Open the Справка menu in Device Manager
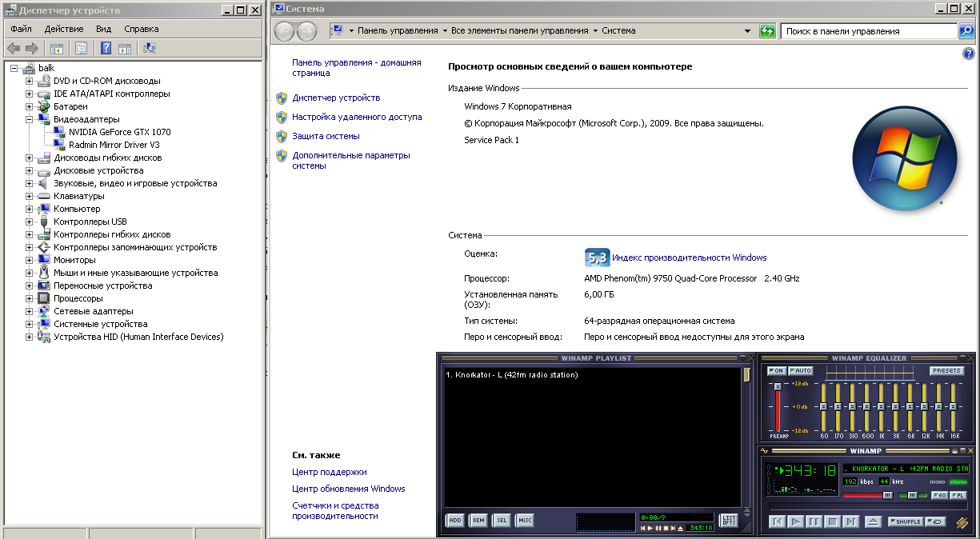 click(142, 28)
